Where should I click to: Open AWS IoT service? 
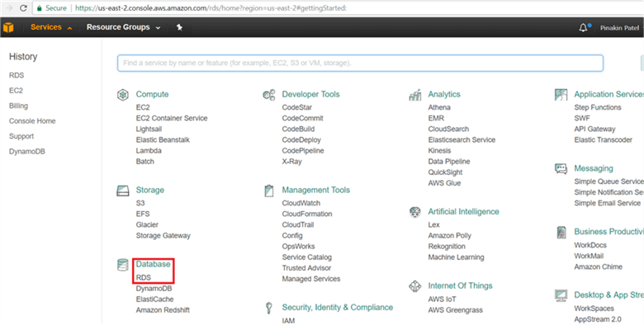coord(442,299)
